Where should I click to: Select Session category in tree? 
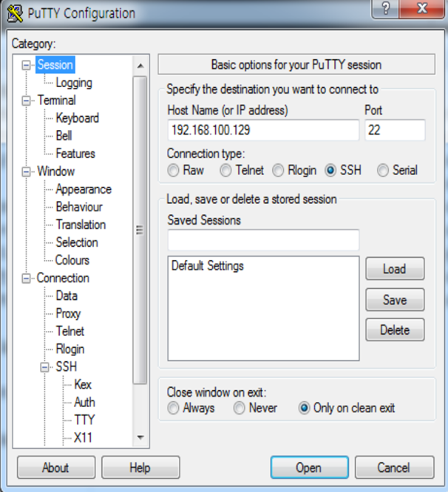tap(55, 64)
